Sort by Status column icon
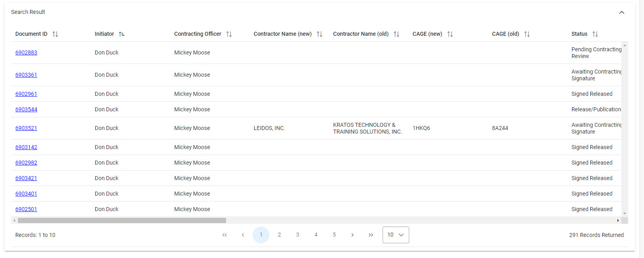The width and height of the screenshot is (644, 258). [x=595, y=34]
